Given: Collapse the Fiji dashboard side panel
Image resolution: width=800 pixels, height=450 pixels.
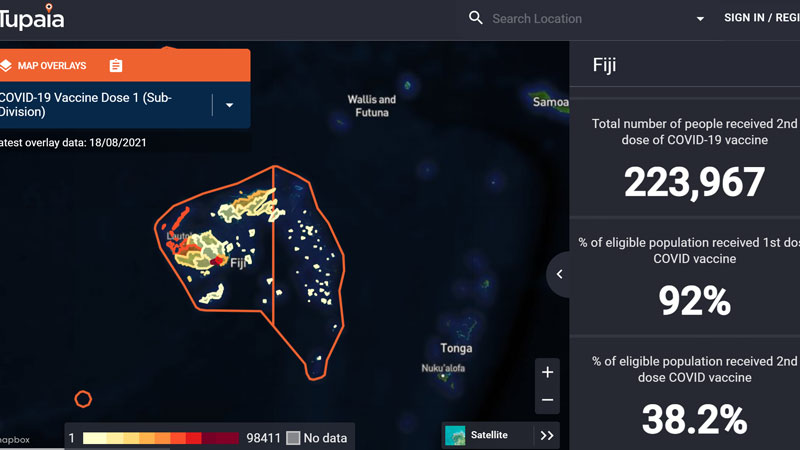Looking at the screenshot, I should pyautogui.click(x=559, y=274).
